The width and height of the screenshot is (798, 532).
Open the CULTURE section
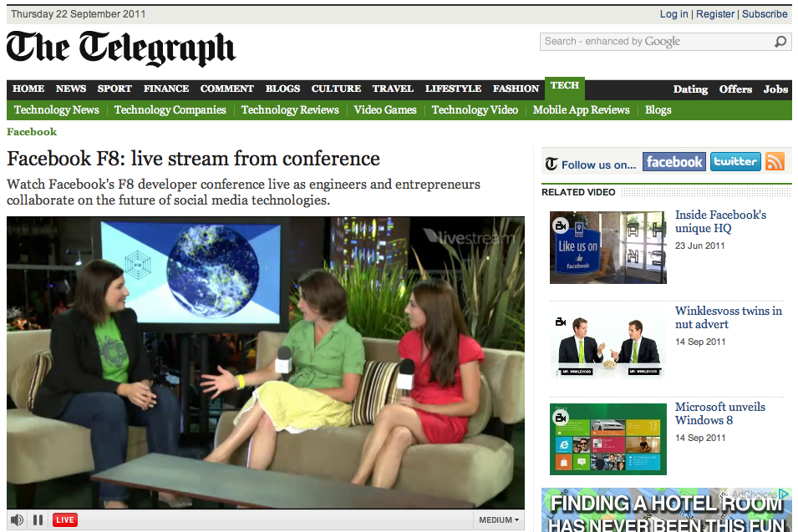click(x=336, y=89)
